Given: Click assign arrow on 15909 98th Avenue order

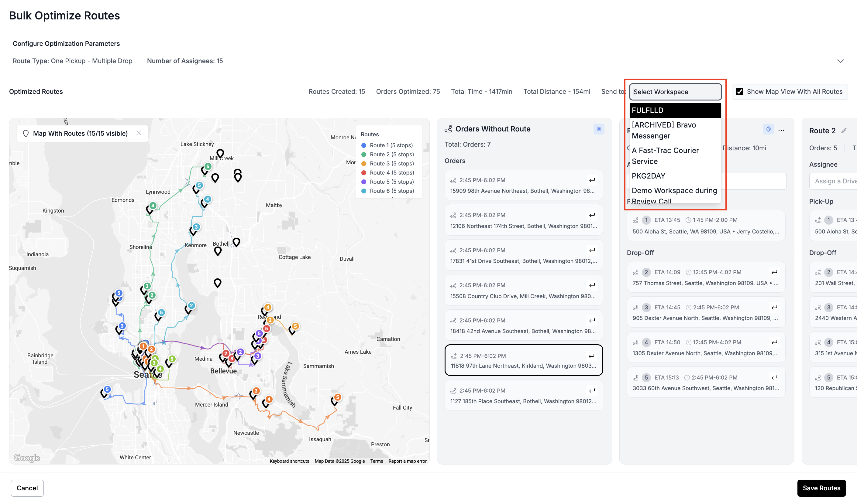Looking at the screenshot, I should [592, 180].
